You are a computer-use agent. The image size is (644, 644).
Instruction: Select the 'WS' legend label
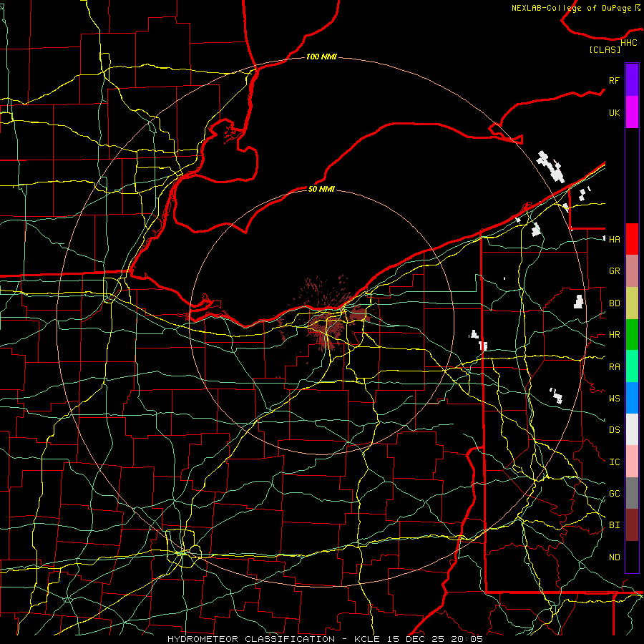[x=614, y=398]
